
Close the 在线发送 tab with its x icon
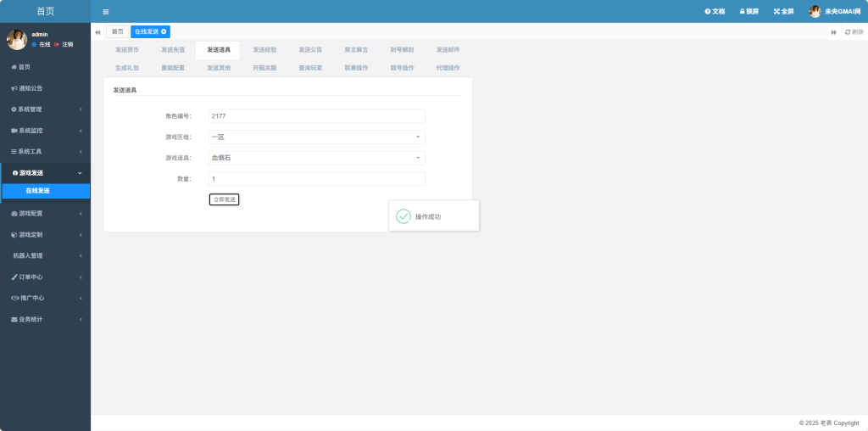[x=164, y=31]
